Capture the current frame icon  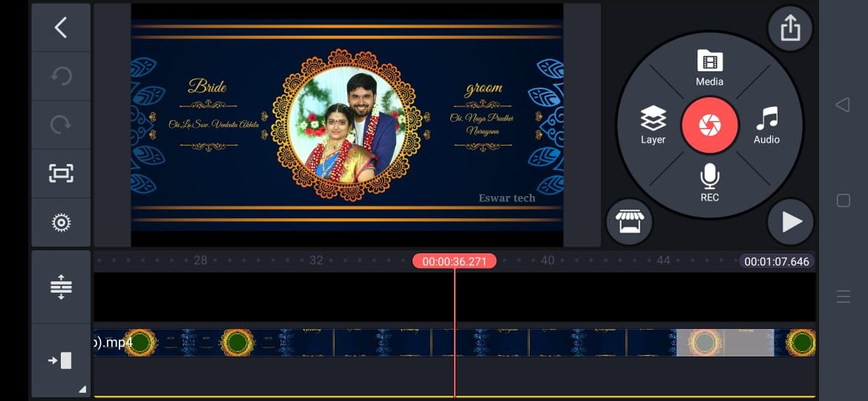point(61,174)
